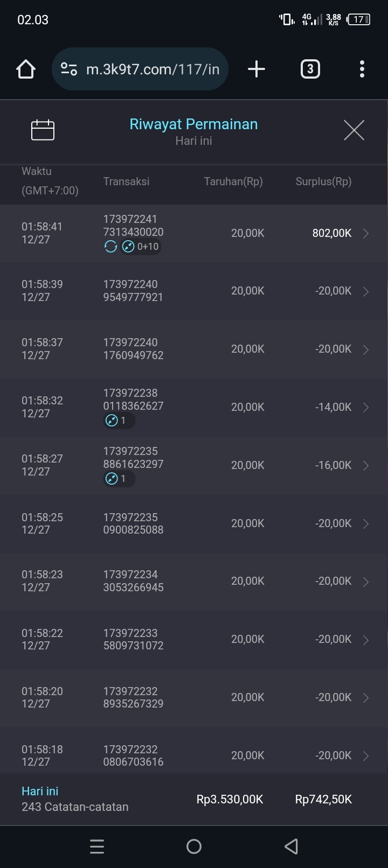
Task: Open the transaction at 01:58:23
Action: (x=194, y=581)
